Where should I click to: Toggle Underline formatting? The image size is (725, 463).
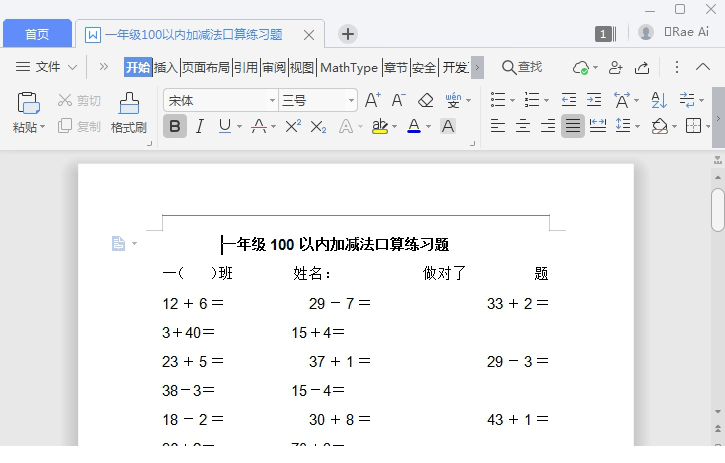[225, 126]
